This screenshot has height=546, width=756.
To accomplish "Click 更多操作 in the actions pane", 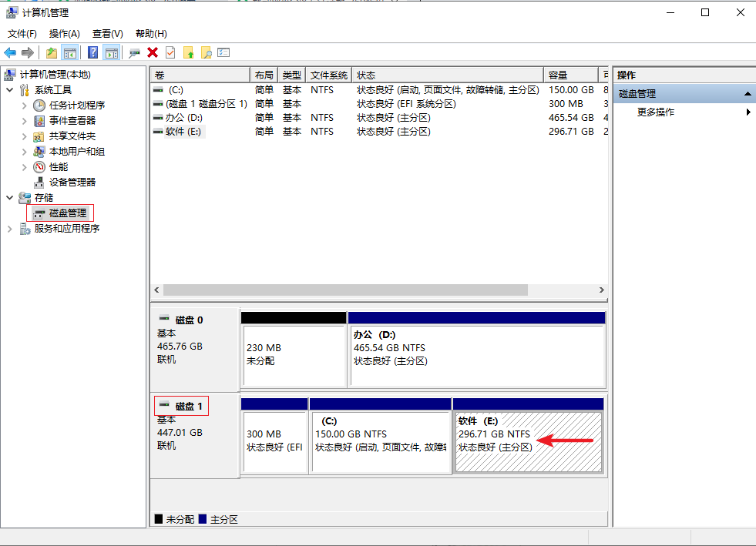I will [x=656, y=112].
